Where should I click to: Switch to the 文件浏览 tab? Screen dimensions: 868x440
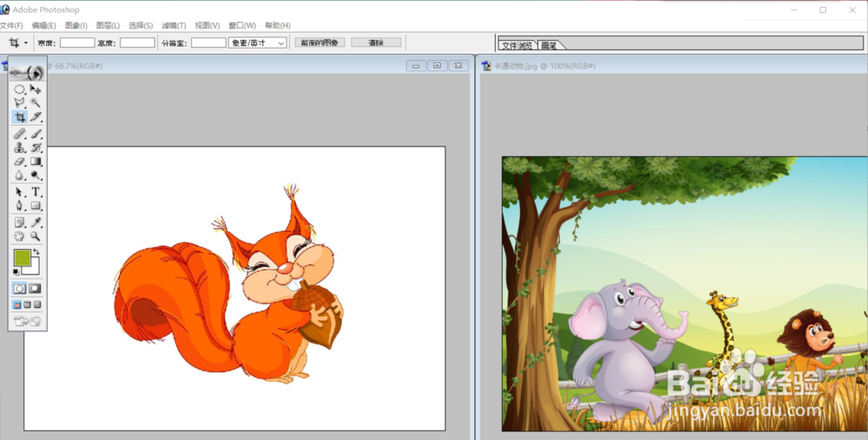tap(517, 45)
